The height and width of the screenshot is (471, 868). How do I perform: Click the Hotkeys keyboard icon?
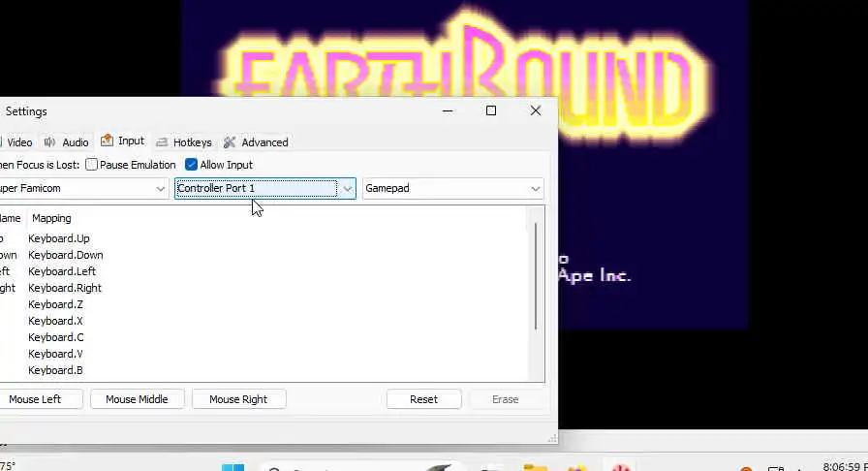[x=162, y=143]
